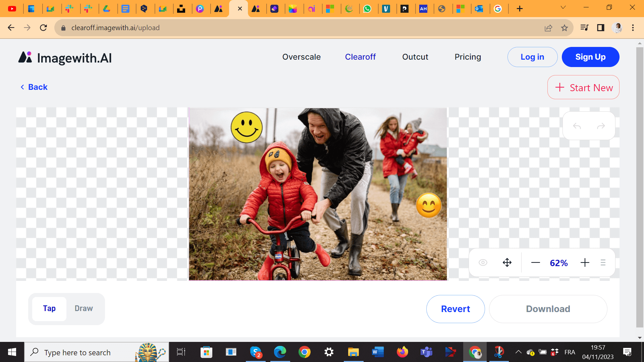
Task: Switch to the Draw mode tab
Action: point(84,308)
